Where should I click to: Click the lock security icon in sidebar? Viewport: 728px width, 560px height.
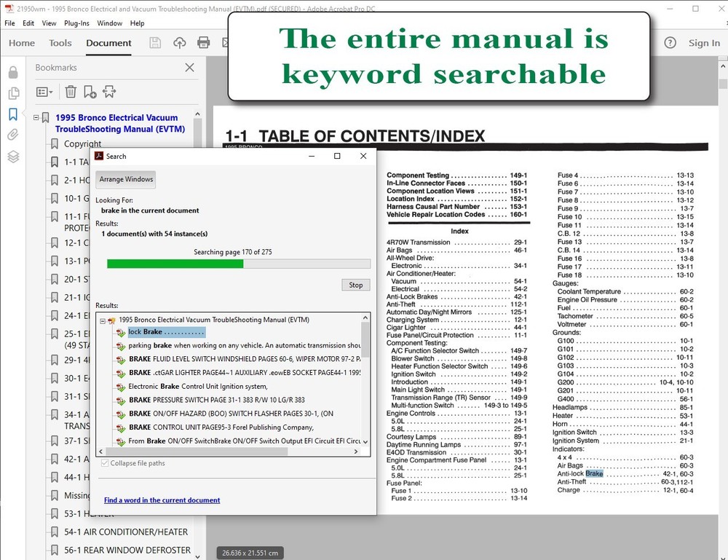pos(13,72)
